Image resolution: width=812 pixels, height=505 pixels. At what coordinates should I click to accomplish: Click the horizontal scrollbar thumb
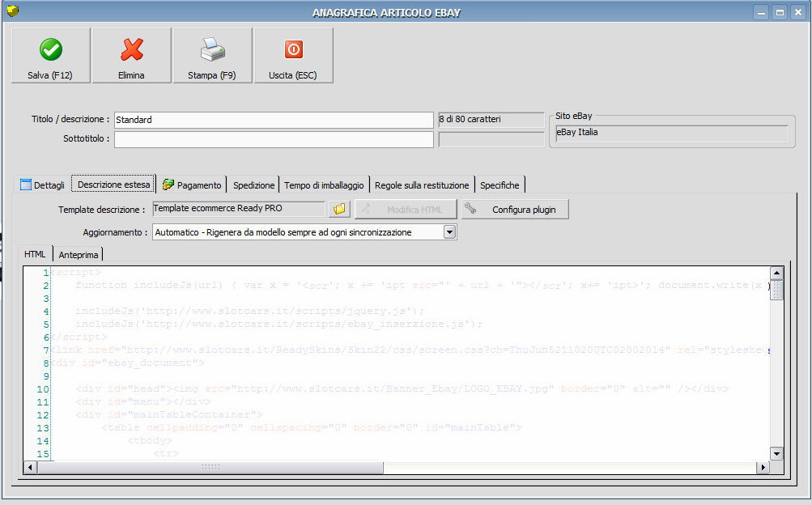[x=210, y=467]
